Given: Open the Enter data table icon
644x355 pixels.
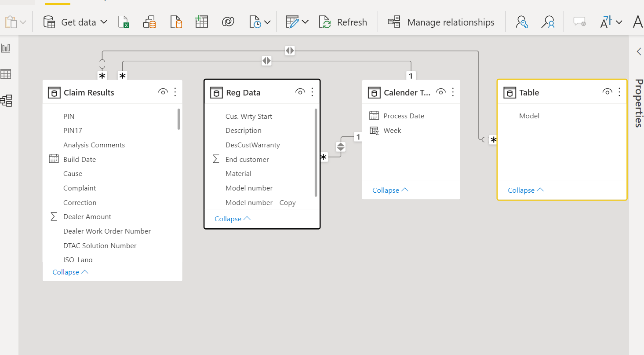Looking at the screenshot, I should (201, 22).
